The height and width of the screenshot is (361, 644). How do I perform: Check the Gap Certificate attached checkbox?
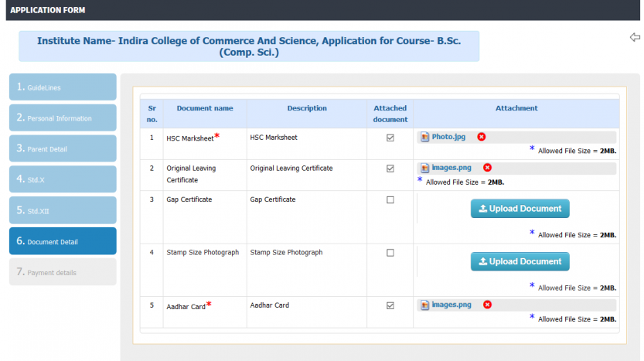point(390,199)
